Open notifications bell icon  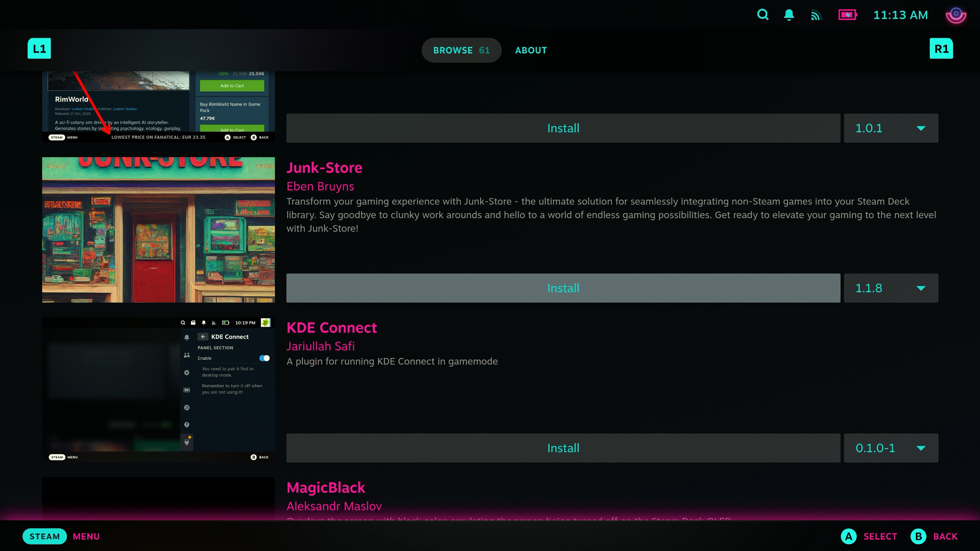click(x=789, y=15)
